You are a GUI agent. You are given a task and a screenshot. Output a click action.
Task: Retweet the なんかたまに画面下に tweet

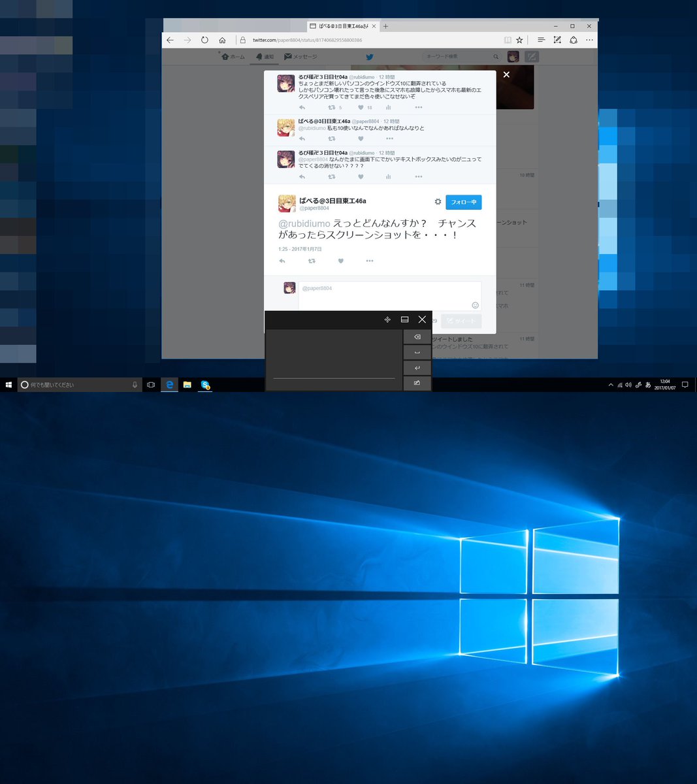pyautogui.click(x=331, y=176)
